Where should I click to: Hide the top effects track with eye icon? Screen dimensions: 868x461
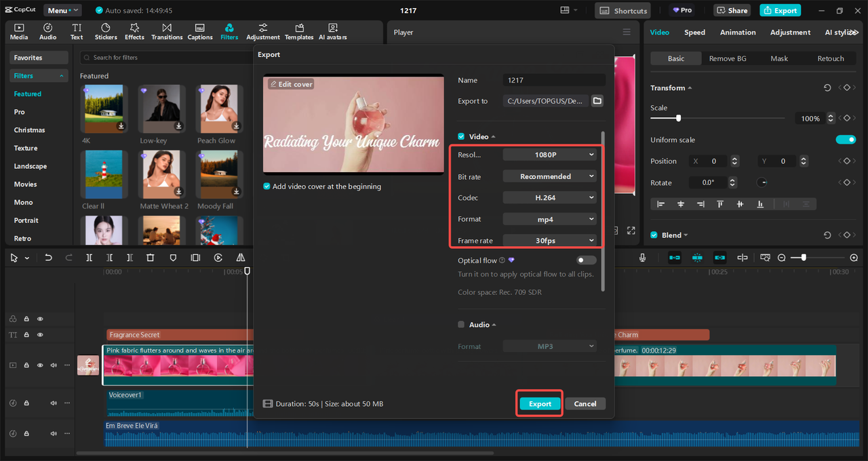pos(40,319)
